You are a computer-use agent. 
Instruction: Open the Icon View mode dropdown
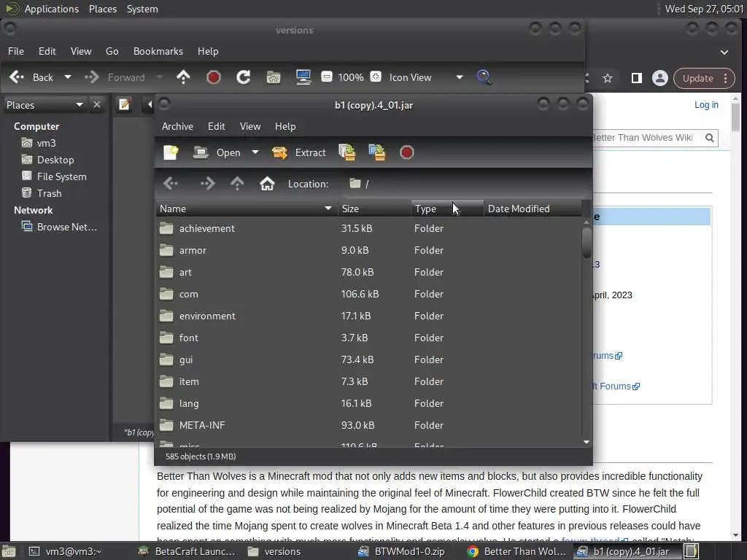426,77
